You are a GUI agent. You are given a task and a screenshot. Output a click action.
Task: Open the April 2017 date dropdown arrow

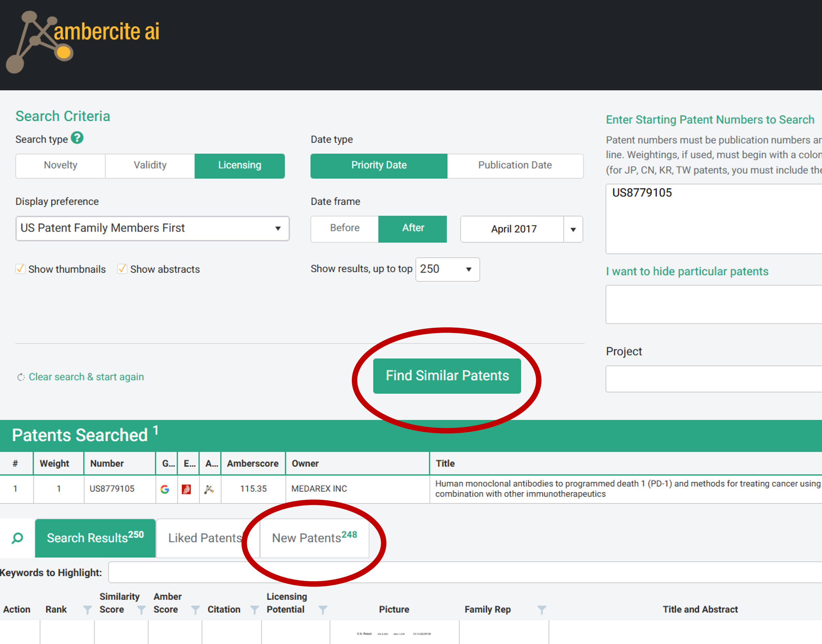pyautogui.click(x=573, y=229)
